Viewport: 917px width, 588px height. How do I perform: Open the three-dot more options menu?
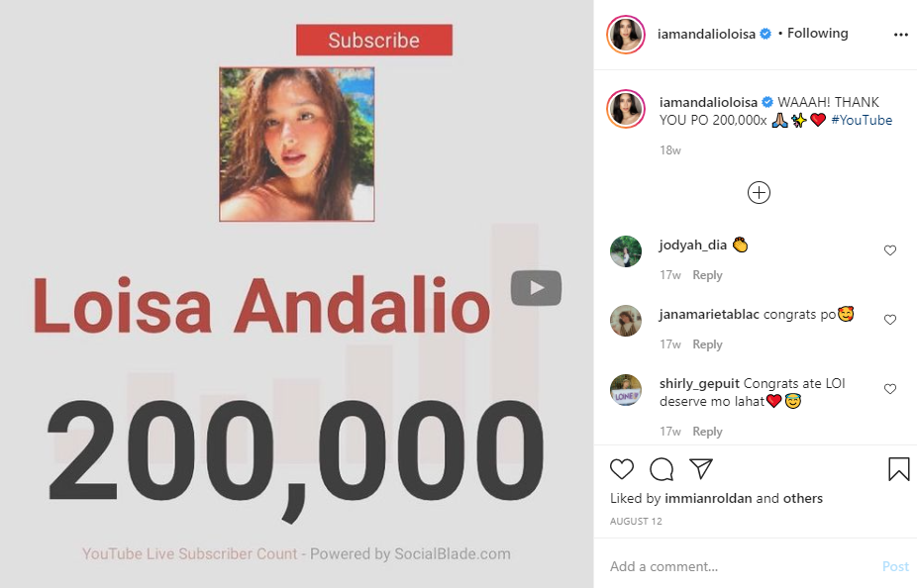900,35
